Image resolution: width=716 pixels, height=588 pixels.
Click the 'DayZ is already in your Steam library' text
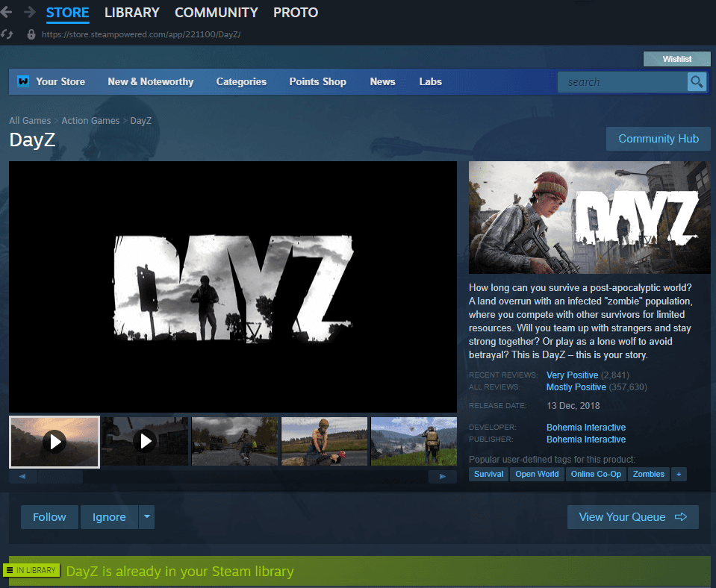click(x=180, y=571)
